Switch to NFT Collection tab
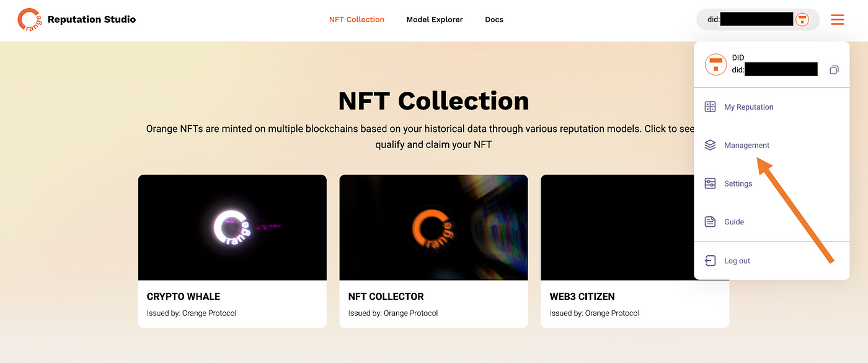 coord(356,20)
